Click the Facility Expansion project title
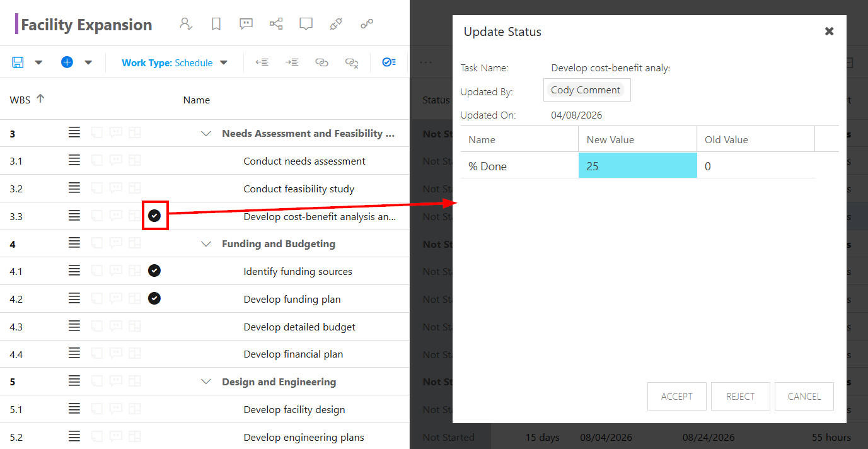This screenshot has width=868, height=449. 86,25
